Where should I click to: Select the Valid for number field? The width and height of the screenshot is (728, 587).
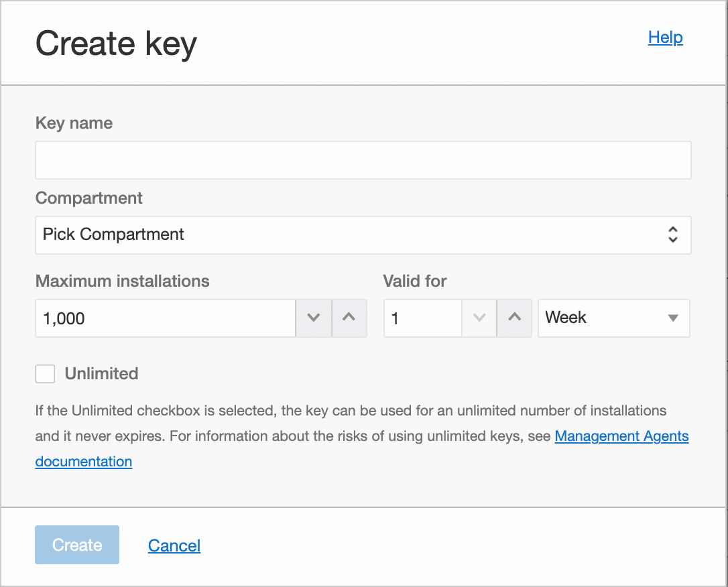pyautogui.click(x=422, y=318)
